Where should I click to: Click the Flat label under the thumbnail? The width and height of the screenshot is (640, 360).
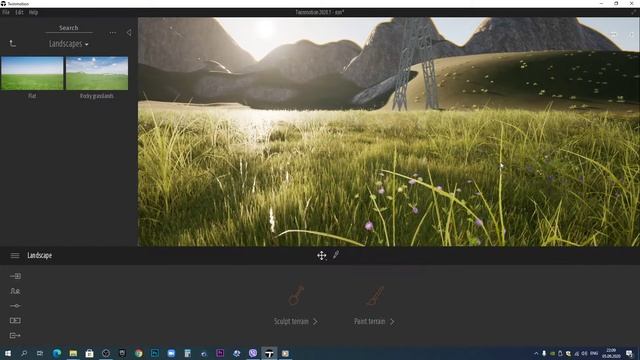32,96
